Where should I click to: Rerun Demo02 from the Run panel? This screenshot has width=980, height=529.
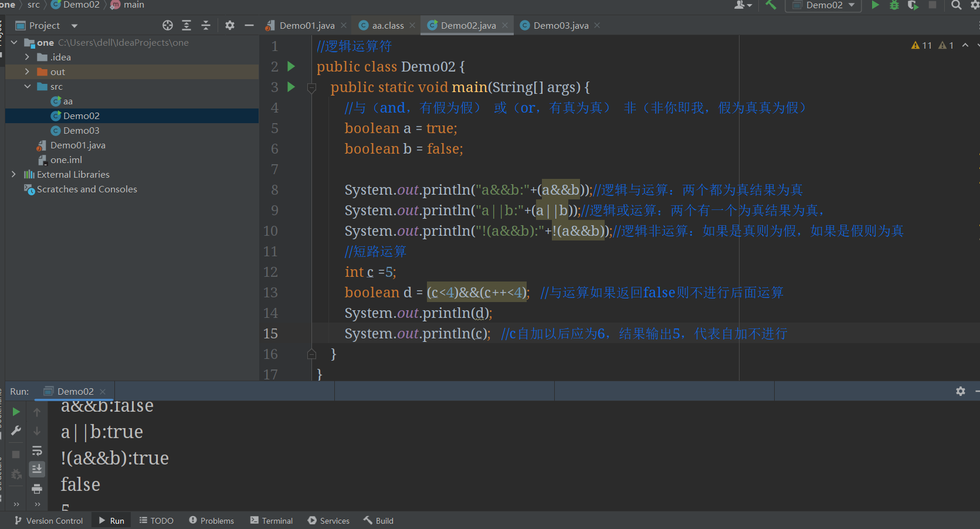point(16,412)
